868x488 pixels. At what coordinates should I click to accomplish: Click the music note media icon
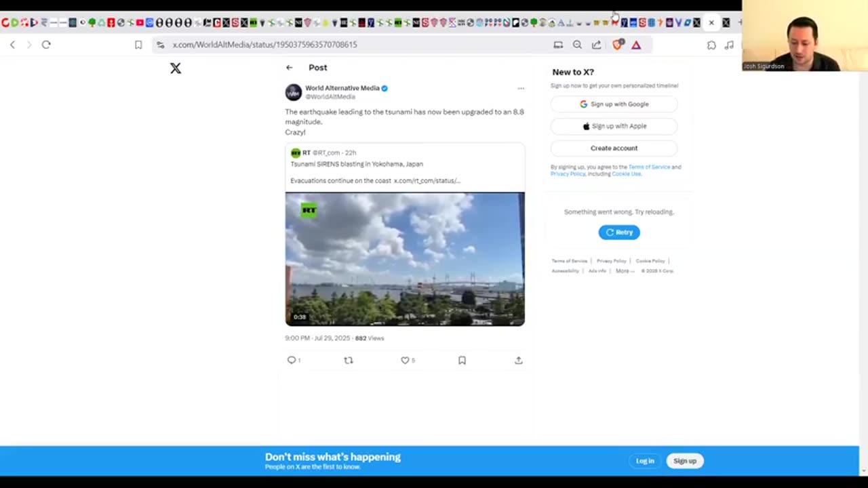[x=729, y=45]
